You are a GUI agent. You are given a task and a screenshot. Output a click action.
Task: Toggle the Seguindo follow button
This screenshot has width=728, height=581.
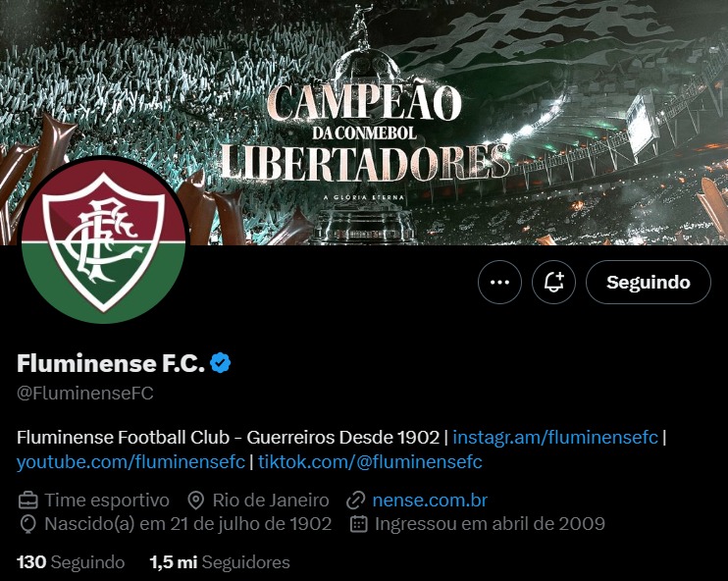[649, 283]
